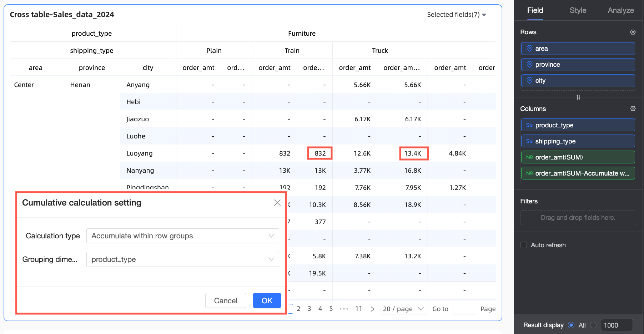644x334 pixels.
Task: Enable the Auto refresh checkbox
Action: (524, 245)
